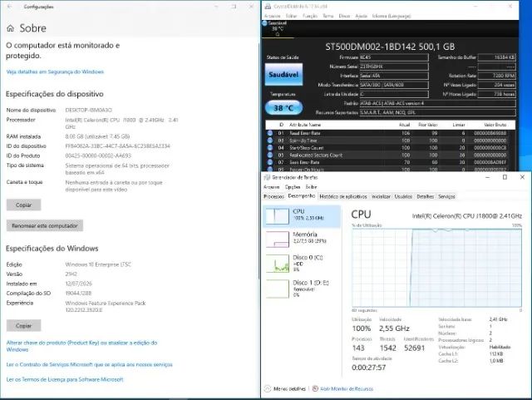Open 'Ler o Contrato de Serviços Microsoft' link
Image resolution: width=532 pixels, height=400 pixels.
point(89,364)
